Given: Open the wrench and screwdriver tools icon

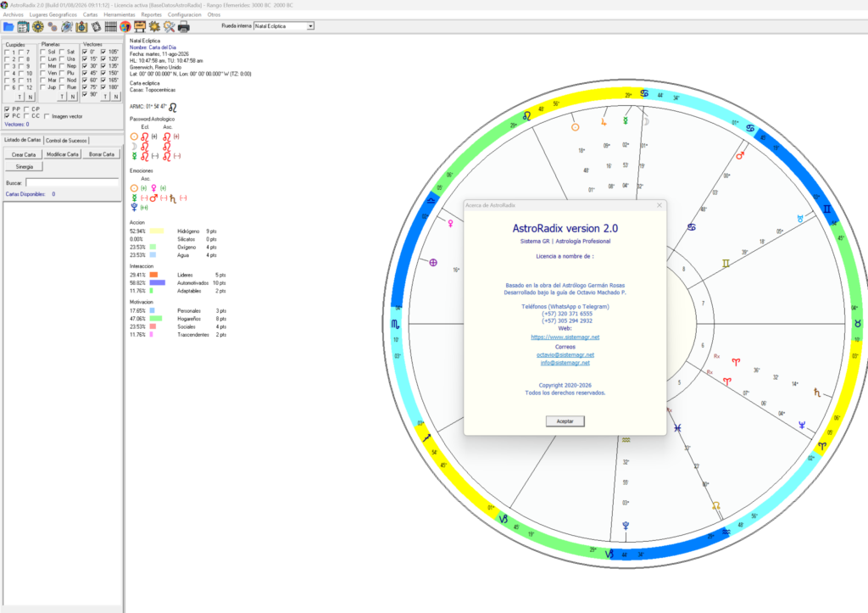Looking at the screenshot, I should [169, 26].
